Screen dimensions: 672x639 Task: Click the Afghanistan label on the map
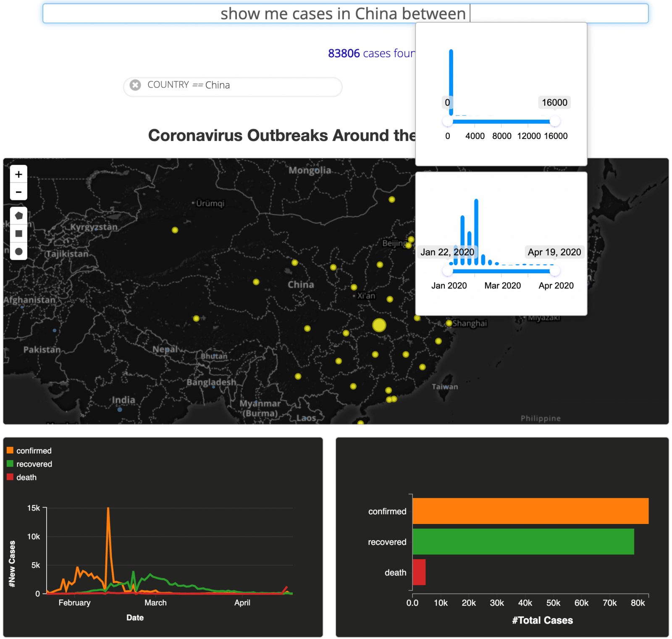(x=29, y=300)
